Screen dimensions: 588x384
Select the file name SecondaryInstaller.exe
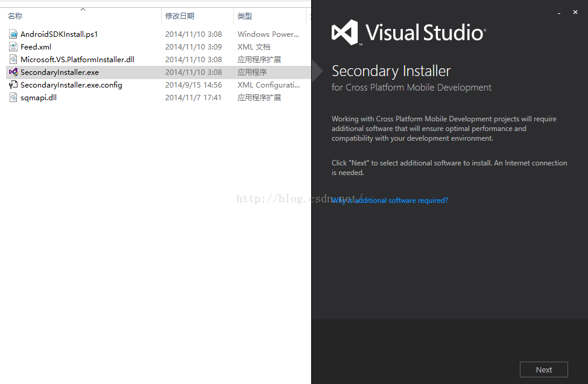pyautogui.click(x=60, y=72)
